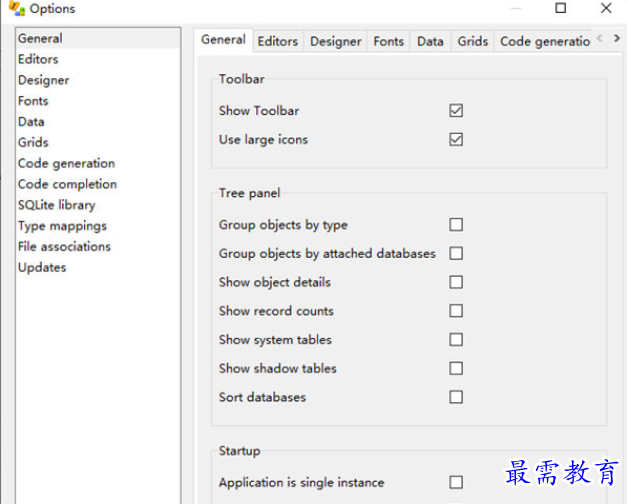This screenshot has height=504, width=627.
Task: Select SQLite library in left list
Action: pyautogui.click(x=56, y=205)
